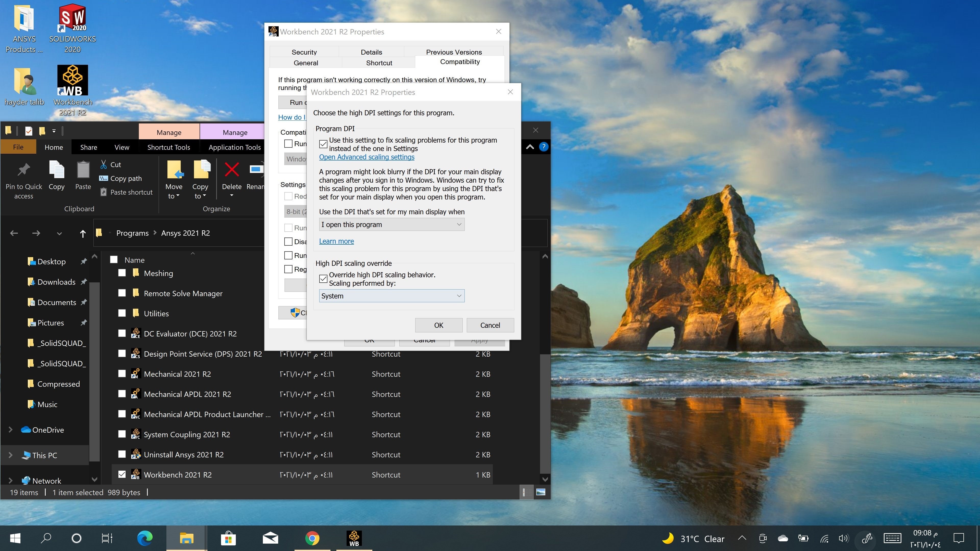Select Downloads in Quick access
The width and height of the screenshot is (980, 551).
click(x=56, y=282)
